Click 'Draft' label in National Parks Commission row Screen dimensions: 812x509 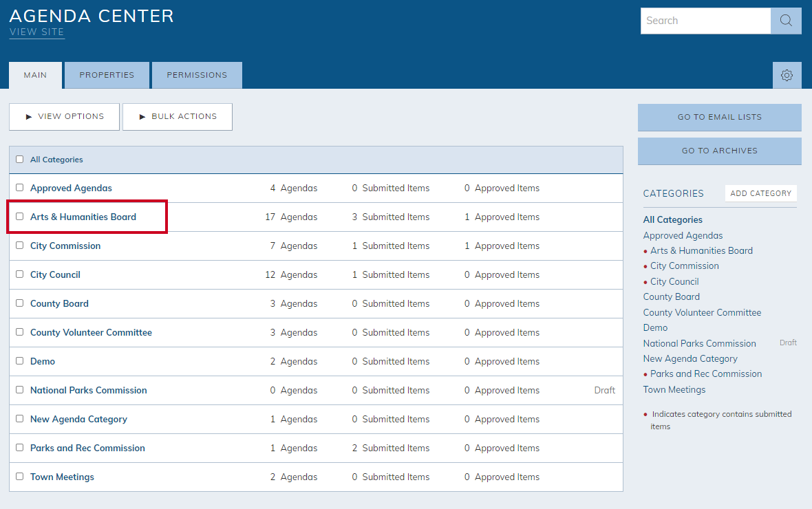click(604, 391)
